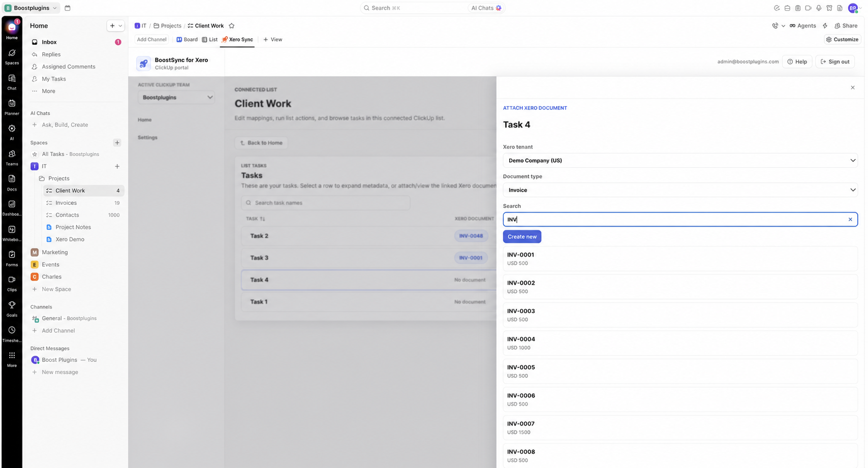
Task: Click the Sign out button
Action: point(835,62)
